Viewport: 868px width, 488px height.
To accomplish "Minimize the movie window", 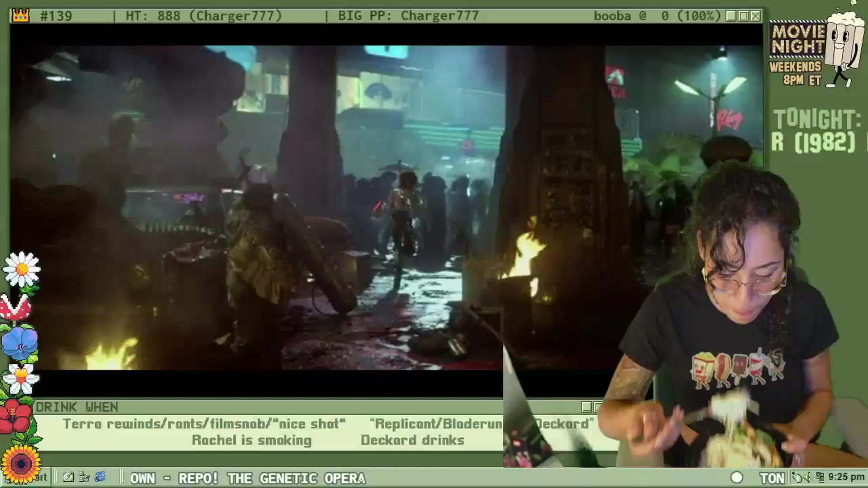I will (731, 16).
